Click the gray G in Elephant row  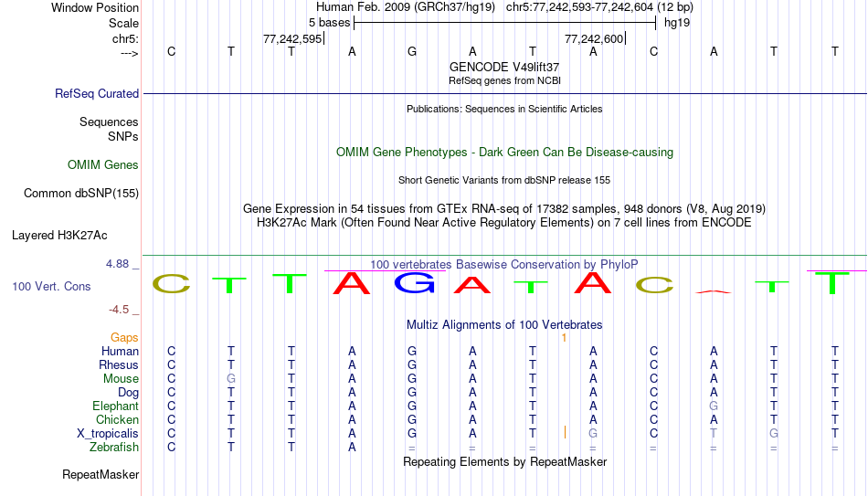714,406
